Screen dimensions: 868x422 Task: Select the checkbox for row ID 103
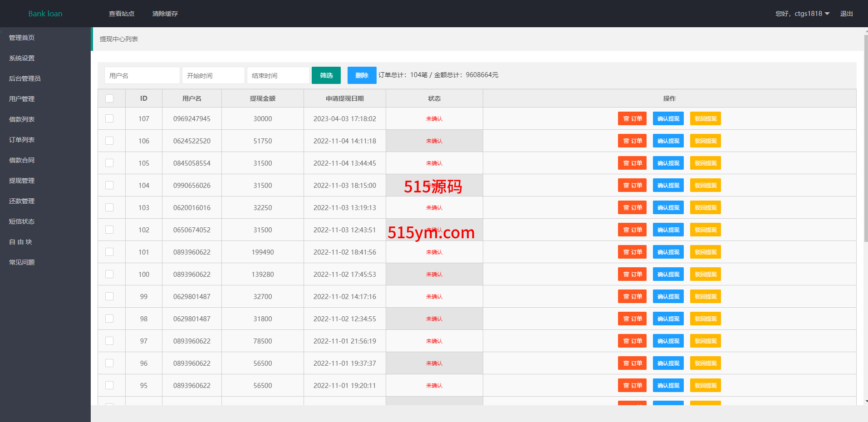(109, 208)
